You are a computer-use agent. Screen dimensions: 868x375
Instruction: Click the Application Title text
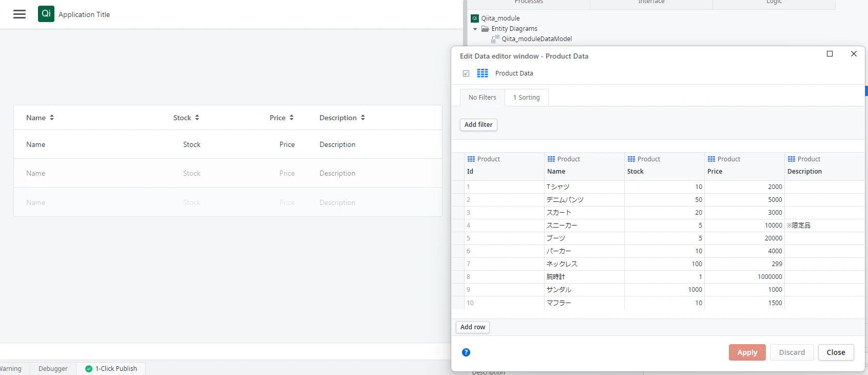84,14
